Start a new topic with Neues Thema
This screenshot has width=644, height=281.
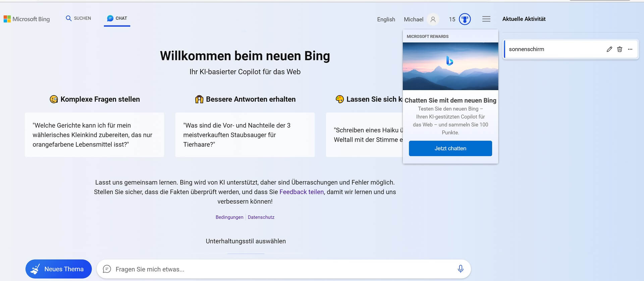point(59,269)
